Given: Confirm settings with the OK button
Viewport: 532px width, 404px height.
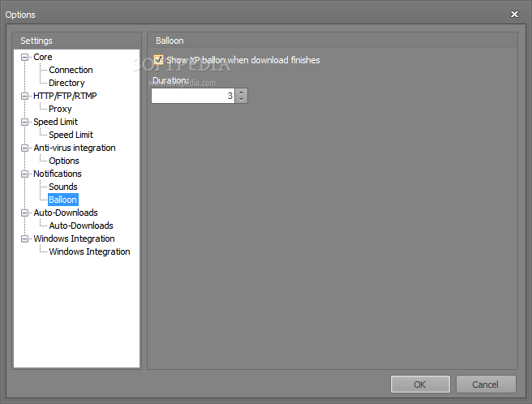Looking at the screenshot, I should (420, 385).
